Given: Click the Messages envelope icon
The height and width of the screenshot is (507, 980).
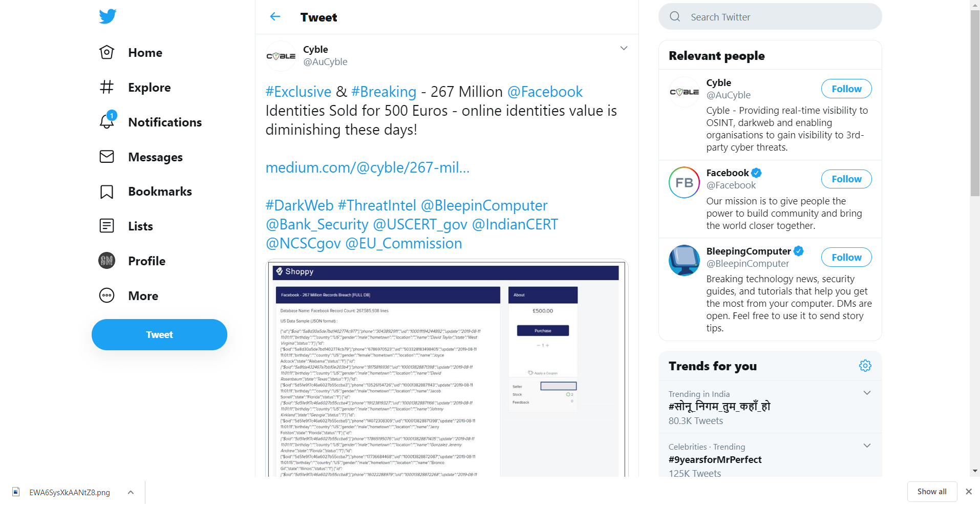Looking at the screenshot, I should (107, 157).
